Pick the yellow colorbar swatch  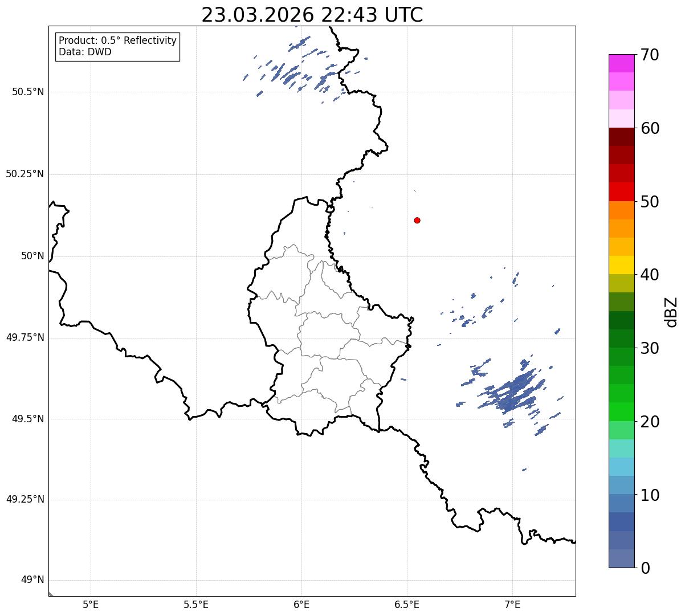pyautogui.click(x=621, y=265)
